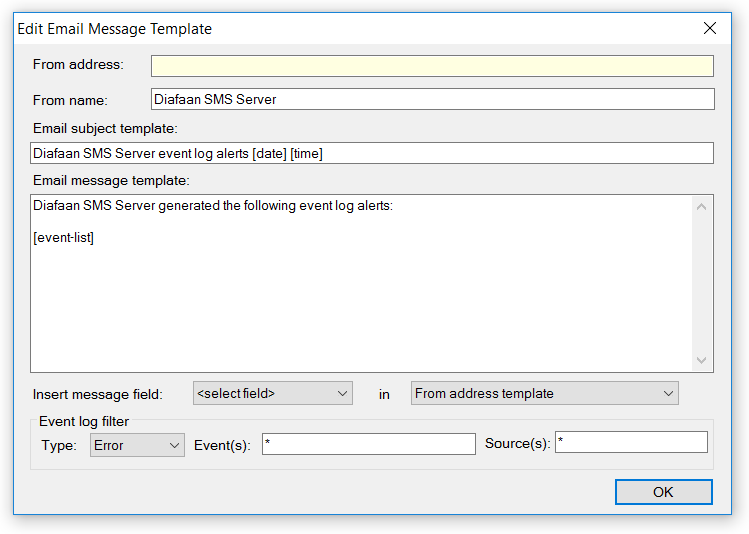This screenshot has height=534, width=749.
Task: Click the 'Insert message field:' label
Action: [98, 395]
